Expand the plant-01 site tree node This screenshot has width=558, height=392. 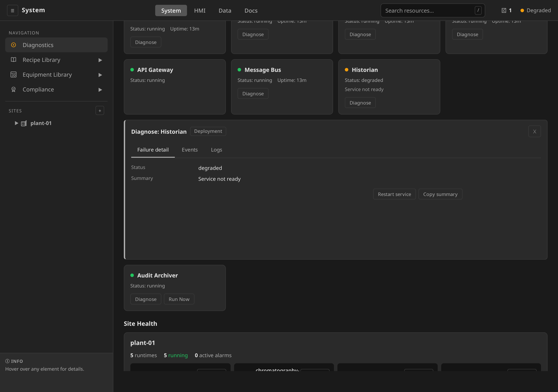16,123
